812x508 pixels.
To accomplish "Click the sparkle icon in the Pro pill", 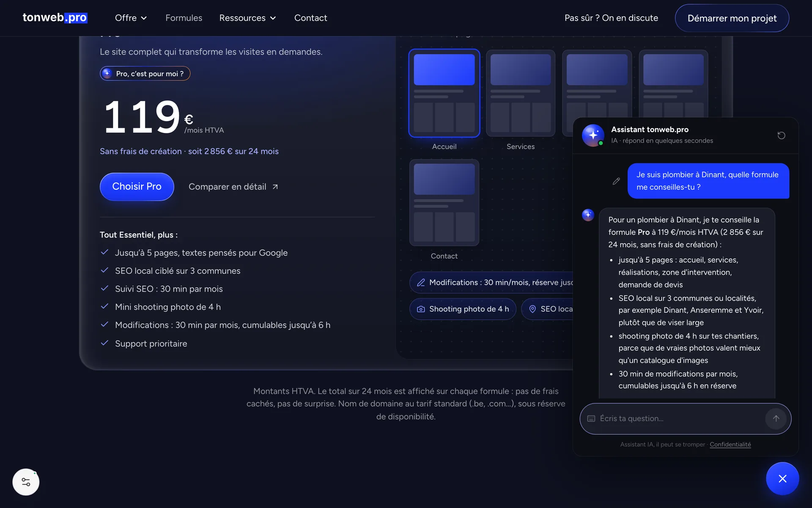I will 107,73.
